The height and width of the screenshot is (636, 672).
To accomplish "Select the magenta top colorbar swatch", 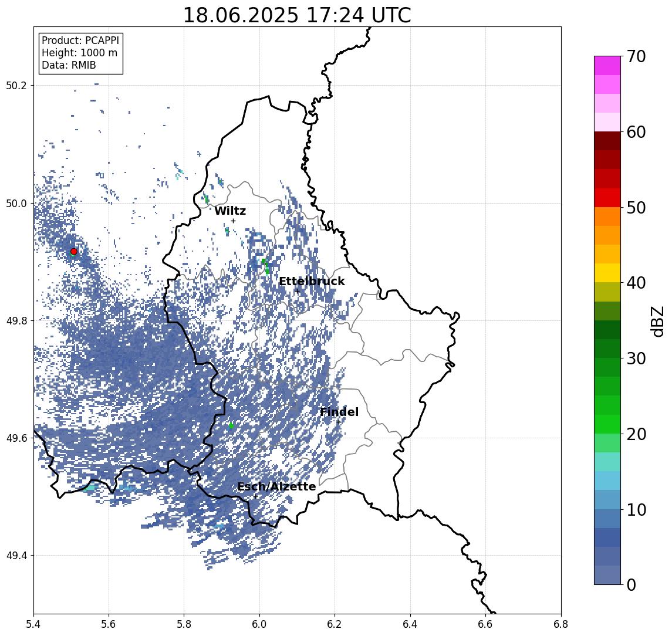I will pyautogui.click(x=607, y=66).
